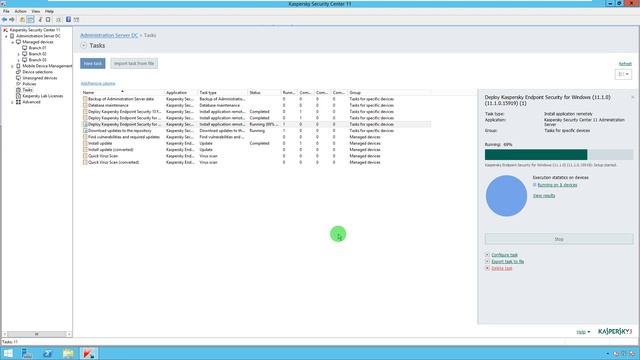
Task: Click the left pane horizontal scrollbar
Action: tap(36, 334)
